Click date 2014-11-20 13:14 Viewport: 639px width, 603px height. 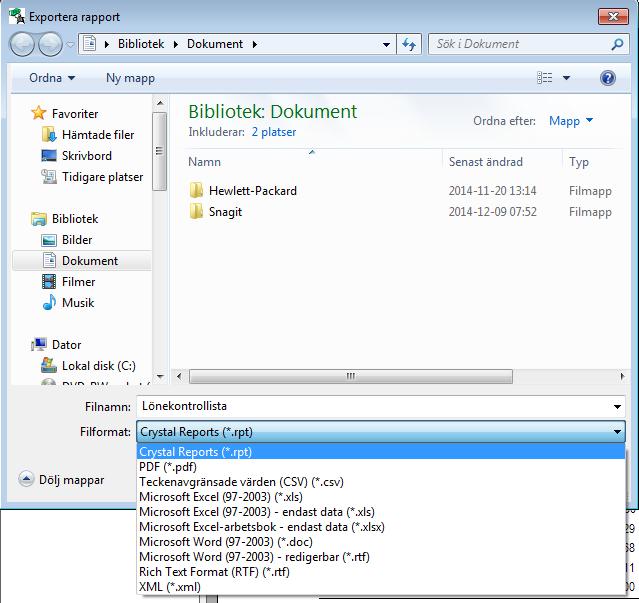pyautogui.click(x=492, y=191)
